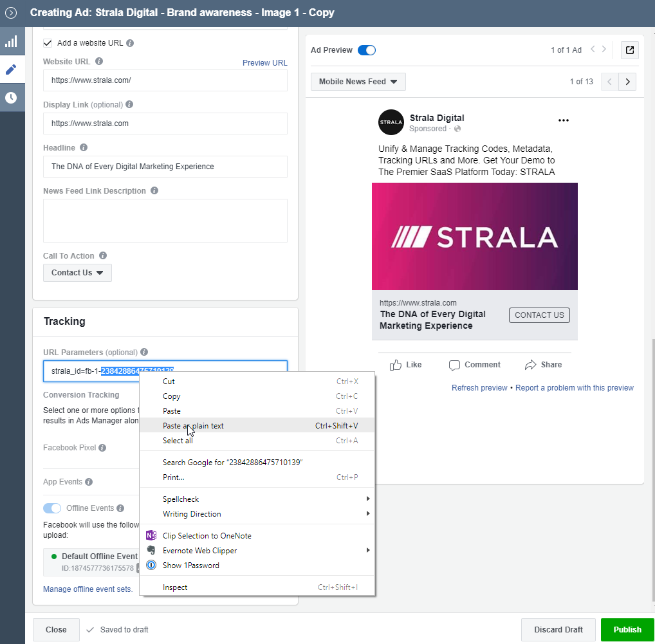655x644 pixels.
Task: Click the Website URL input field
Action: pyautogui.click(x=165, y=80)
